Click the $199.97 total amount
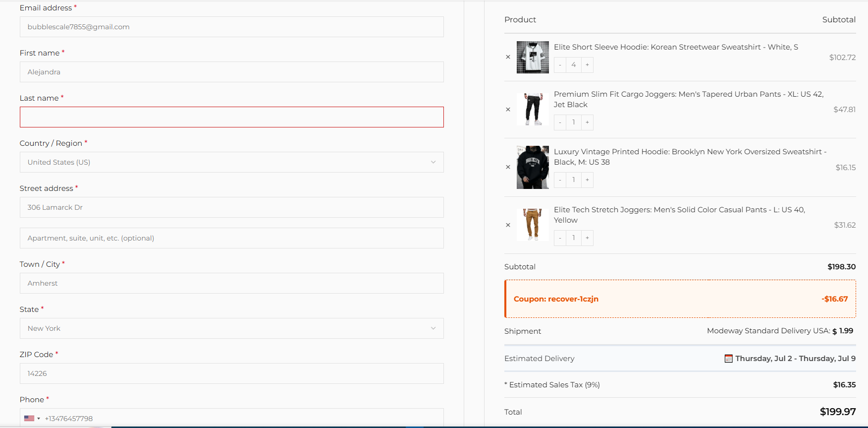868x428 pixels. 838,412
